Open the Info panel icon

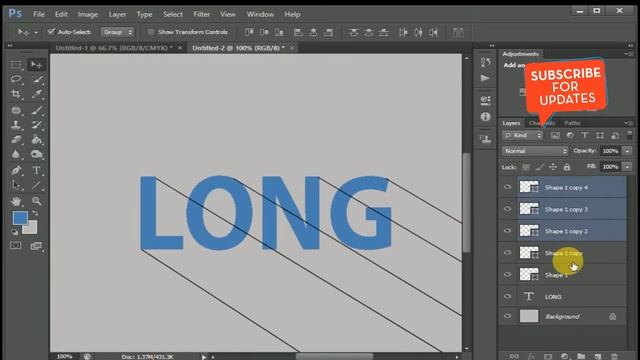pyautogui.click(x=485, y=117)
